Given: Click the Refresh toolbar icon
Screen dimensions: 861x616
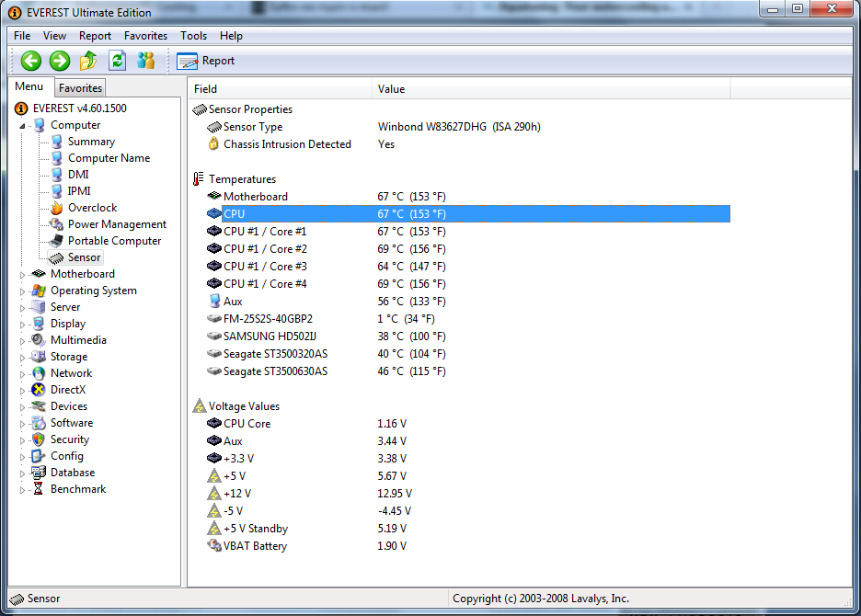Looking at the screenshot, I should click(117, 61).
